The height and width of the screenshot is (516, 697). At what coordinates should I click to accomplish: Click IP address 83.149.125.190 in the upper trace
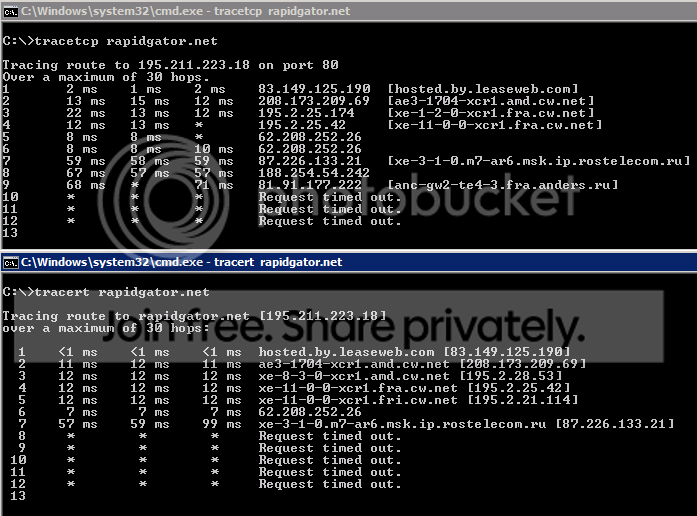click(314, 89)
